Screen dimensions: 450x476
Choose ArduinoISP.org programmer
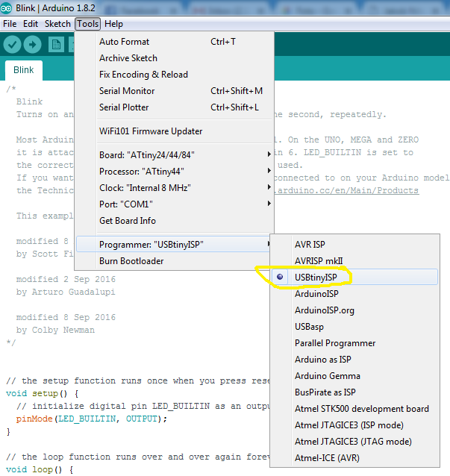354,310
